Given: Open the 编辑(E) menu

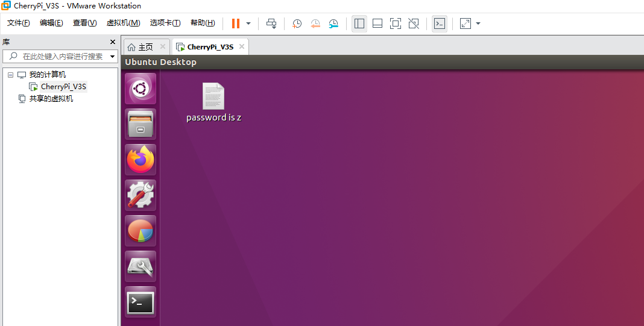Looking at the screenshot, I should click(x=51, y=23).
